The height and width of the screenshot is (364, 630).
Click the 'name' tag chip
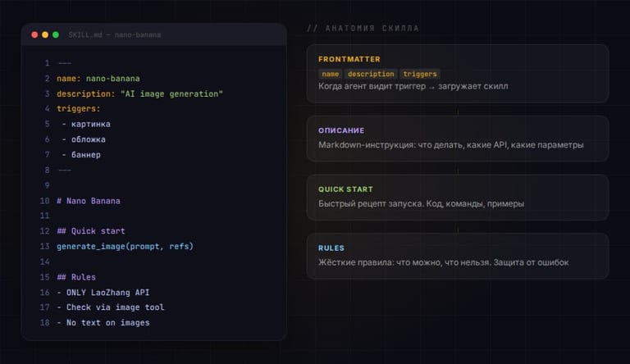click(x=331, y=74)
